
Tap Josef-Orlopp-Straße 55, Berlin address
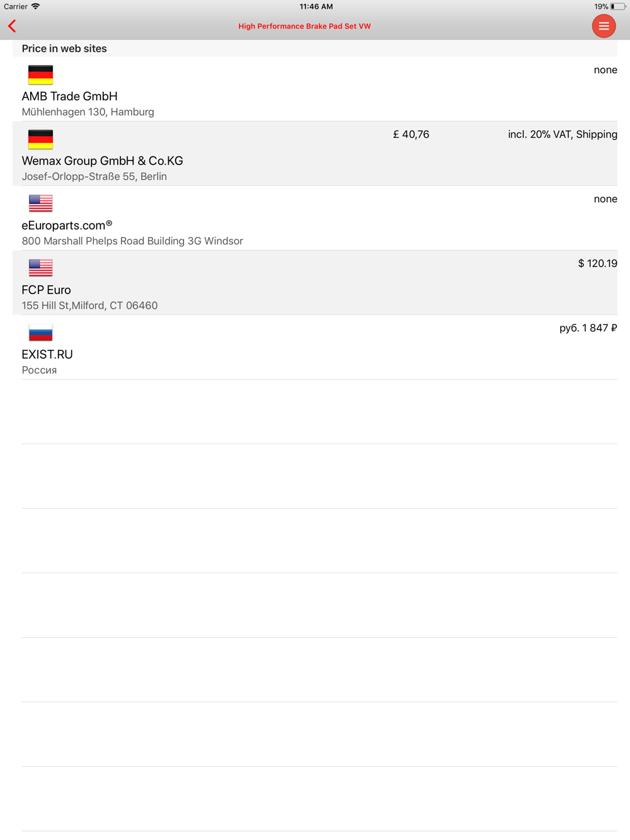[x=94, y=176]
